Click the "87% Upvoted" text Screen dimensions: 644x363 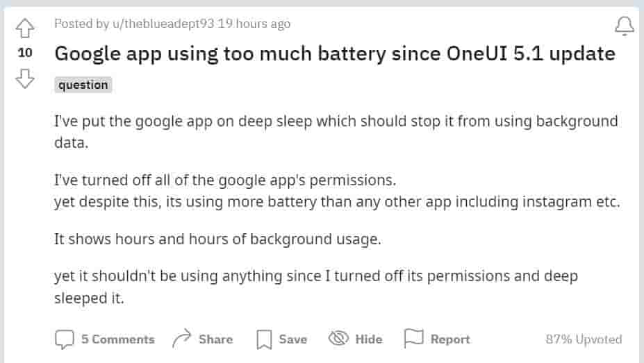coord(584,339)
